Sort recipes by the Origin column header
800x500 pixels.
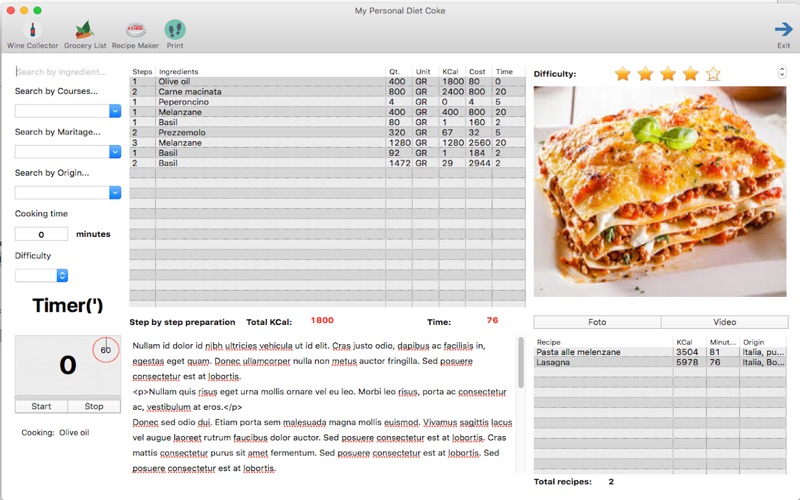click(x=763, y=342)
